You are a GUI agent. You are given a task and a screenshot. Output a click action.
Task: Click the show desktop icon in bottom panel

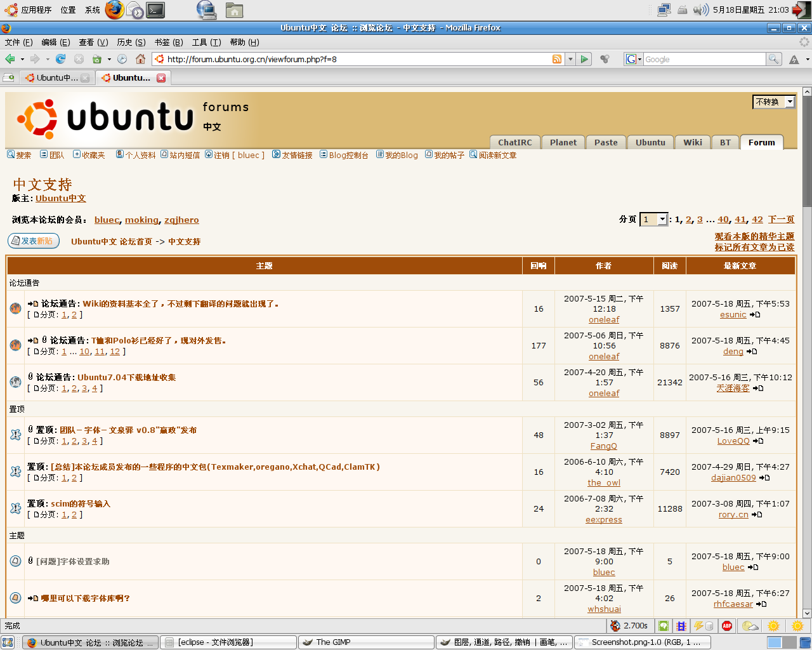pyautogui.click(x=8, y=642)
